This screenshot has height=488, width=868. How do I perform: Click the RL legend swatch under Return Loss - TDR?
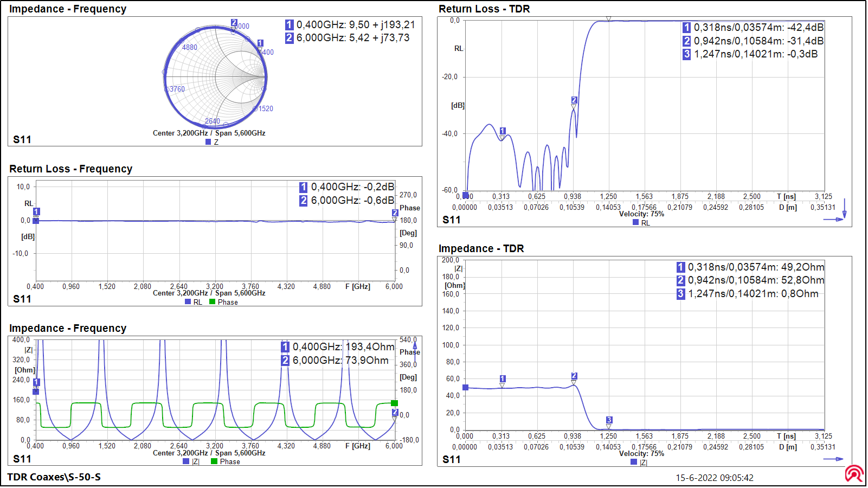click(635, 222)
